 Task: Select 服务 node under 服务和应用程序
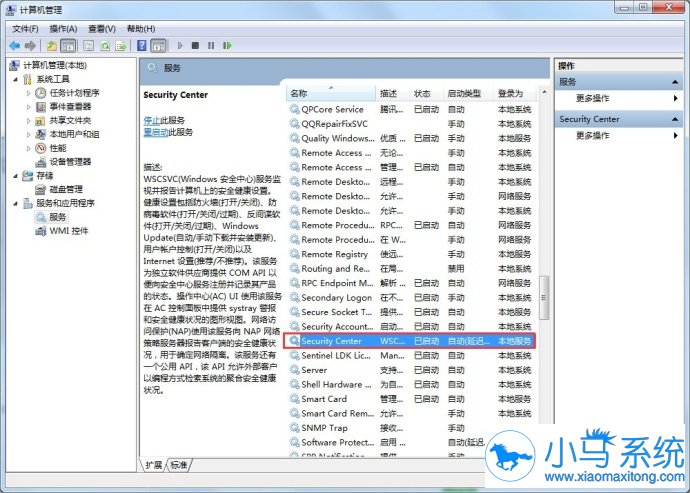(x=57, y=217)
